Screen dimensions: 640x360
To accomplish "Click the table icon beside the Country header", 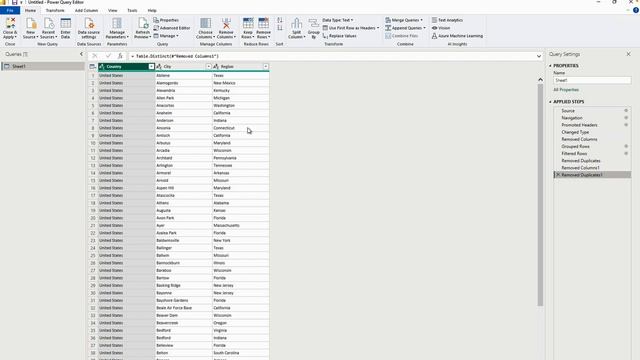I will tap(93, 67).
